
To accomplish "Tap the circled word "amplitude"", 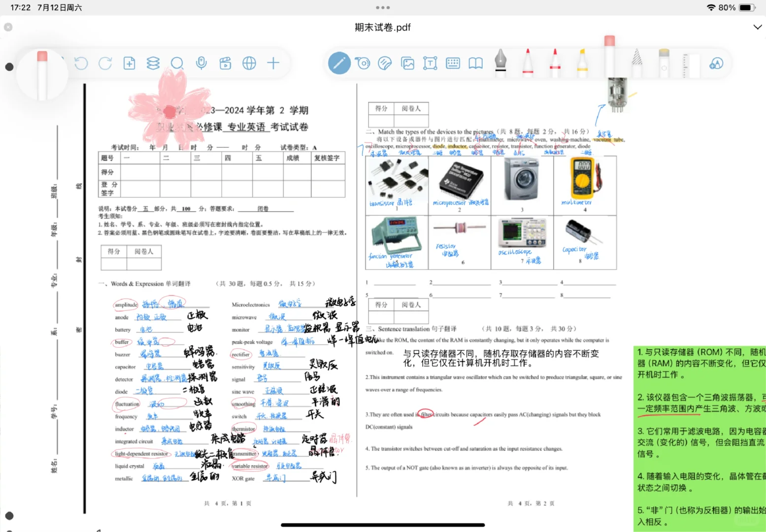I will [x=126, y=305].
